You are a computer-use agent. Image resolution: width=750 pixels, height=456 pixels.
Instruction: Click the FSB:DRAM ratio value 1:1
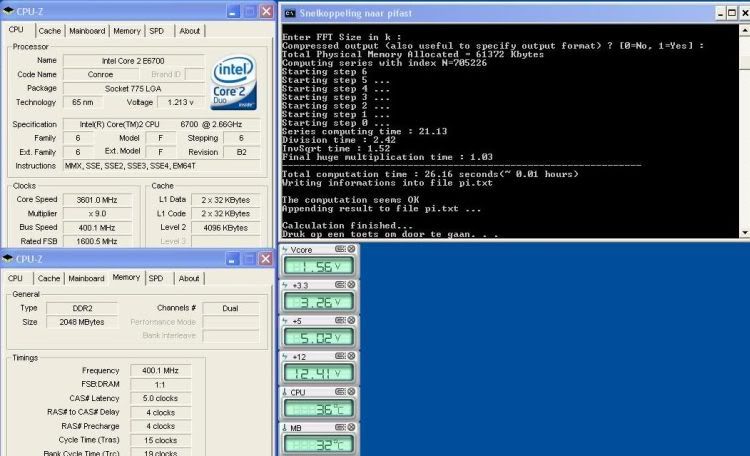[x=160, y=385]
